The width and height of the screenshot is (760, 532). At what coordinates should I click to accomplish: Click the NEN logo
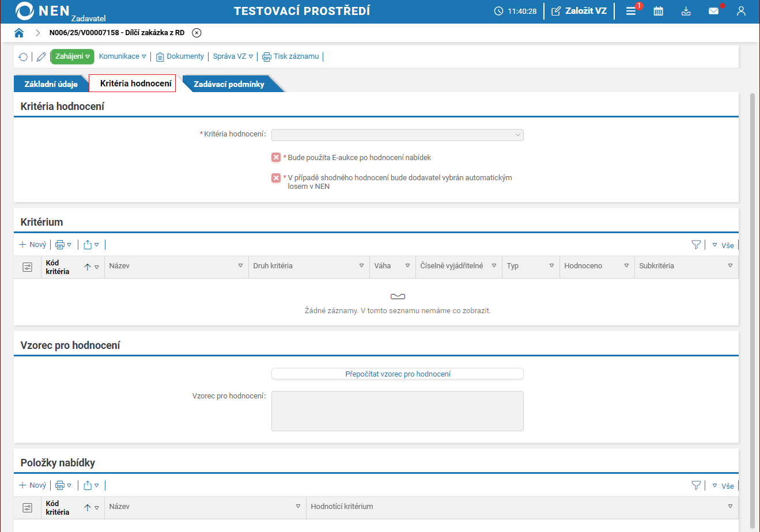coord(43,11)
